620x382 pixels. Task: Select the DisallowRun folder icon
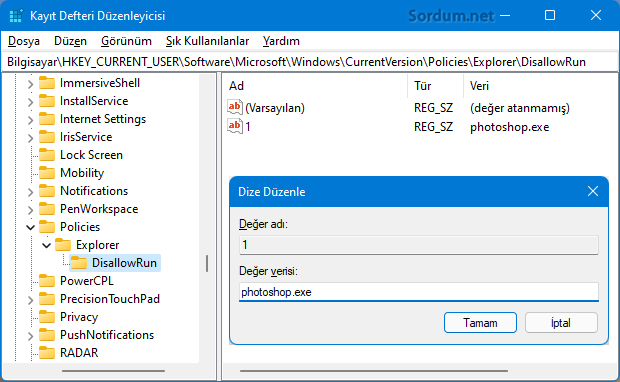[x=79, y=263]
